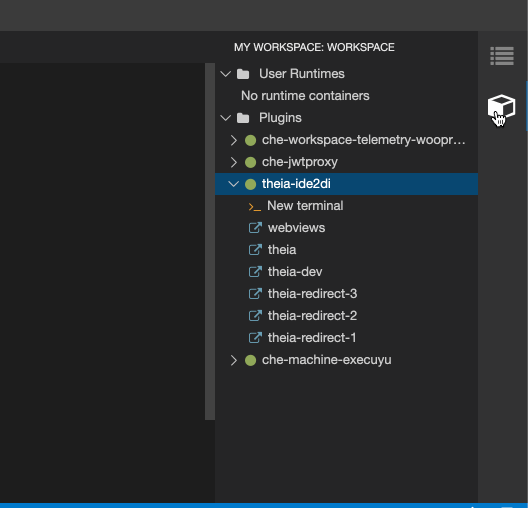
Task: Click the No runtime containers text
Action: 305,96
